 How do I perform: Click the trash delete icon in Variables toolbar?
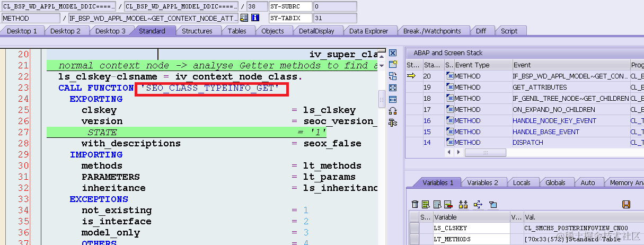pos(416,204)
